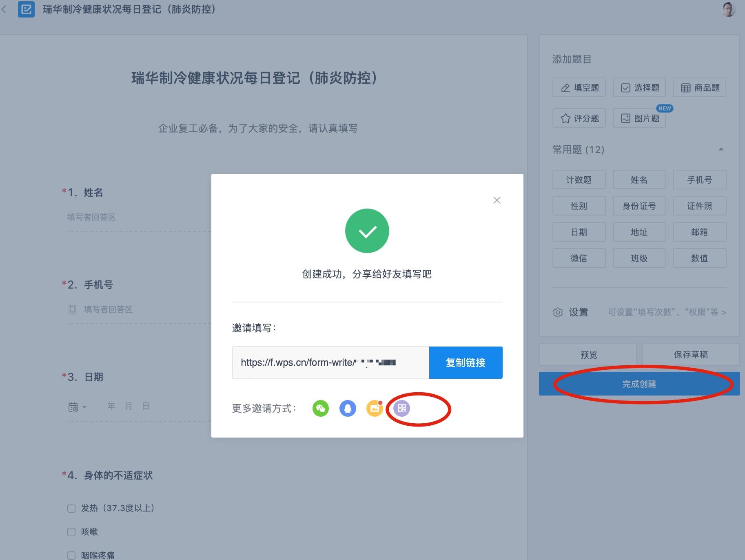Share via the WeChat icon
The width and height of the screenshot is (745, 560).
click(321, 408)
